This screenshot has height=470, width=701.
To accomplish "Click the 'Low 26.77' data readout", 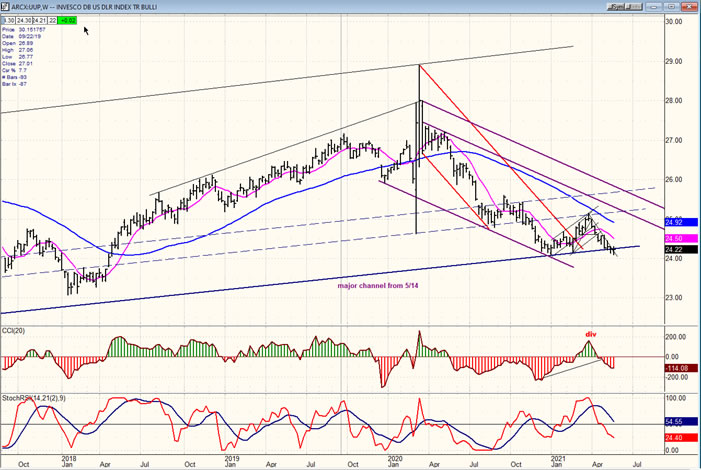I will [x=17, y=57].
